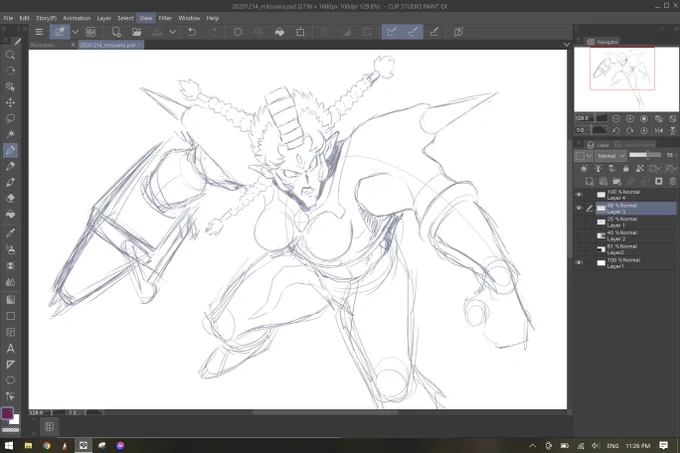Open the canvas tab list chevron
The image size is (680, 453).
pyautogui.click(x=566, y=44)
